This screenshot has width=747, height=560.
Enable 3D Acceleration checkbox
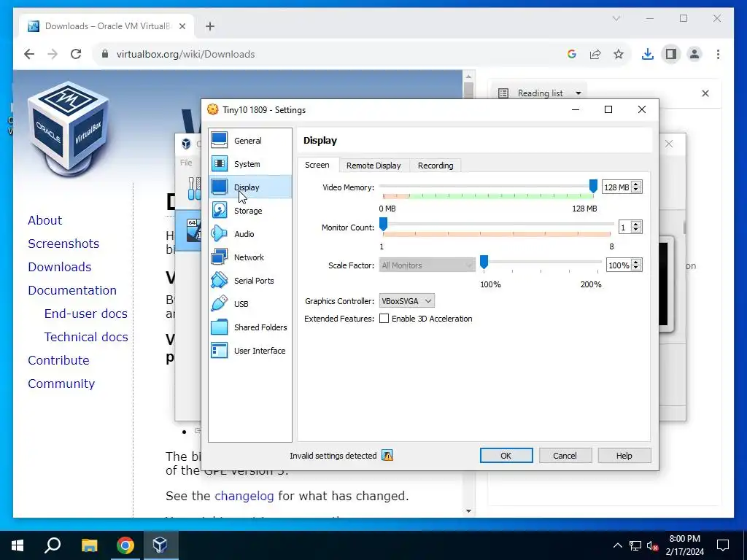(384, 319)
